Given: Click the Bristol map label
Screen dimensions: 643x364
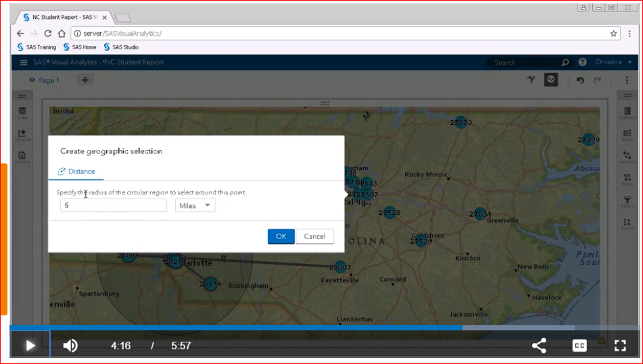Looking at the screenshot, I should [64, 111].
